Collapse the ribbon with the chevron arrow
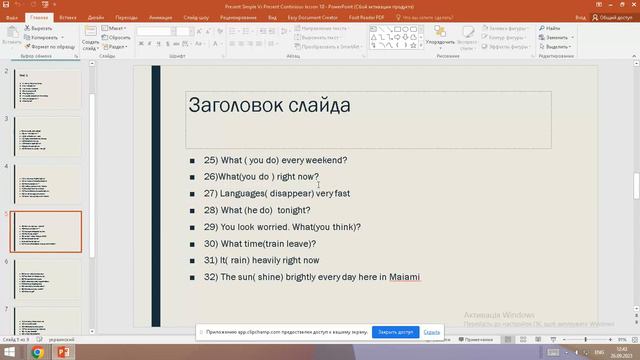This screenshot has height=360, width=640. [x=634, y=56]
